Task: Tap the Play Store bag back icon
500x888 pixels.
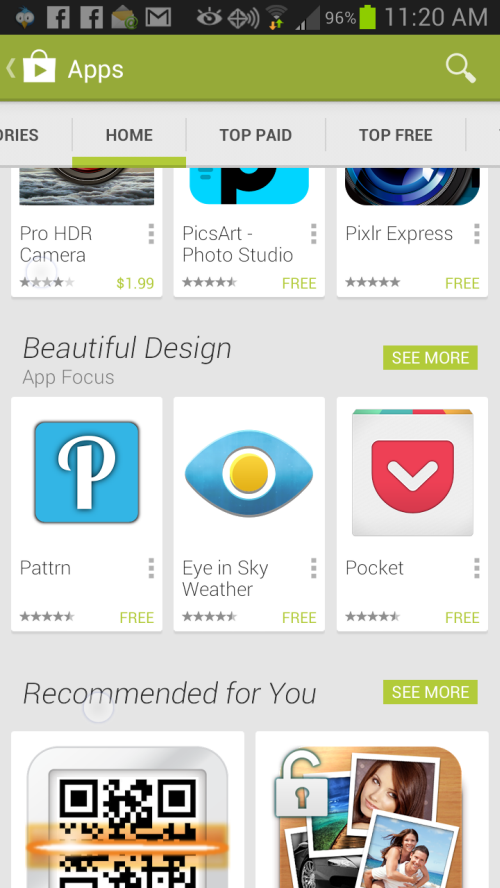Action: 33,68
